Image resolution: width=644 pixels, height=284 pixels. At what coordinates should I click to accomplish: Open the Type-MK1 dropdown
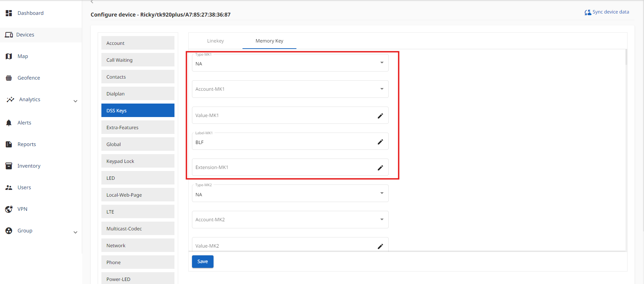coord(382,63)
